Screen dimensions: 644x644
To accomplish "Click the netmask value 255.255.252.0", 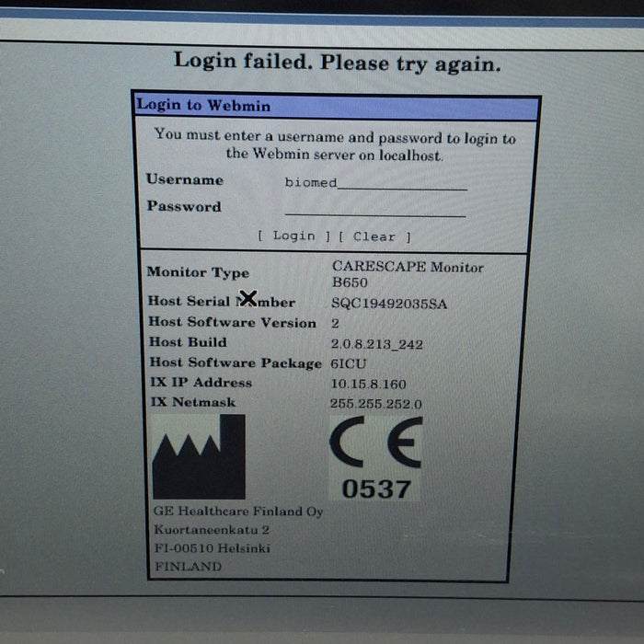I will [x=376, y=404].
